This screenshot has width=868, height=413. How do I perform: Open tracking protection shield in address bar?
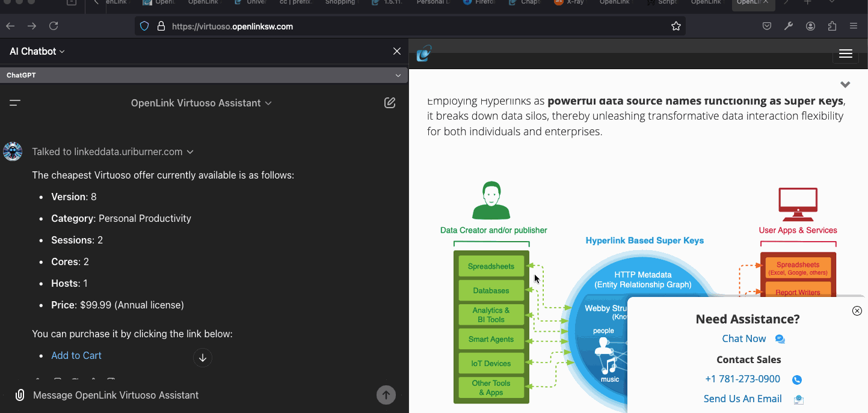[x=144, y=26]
